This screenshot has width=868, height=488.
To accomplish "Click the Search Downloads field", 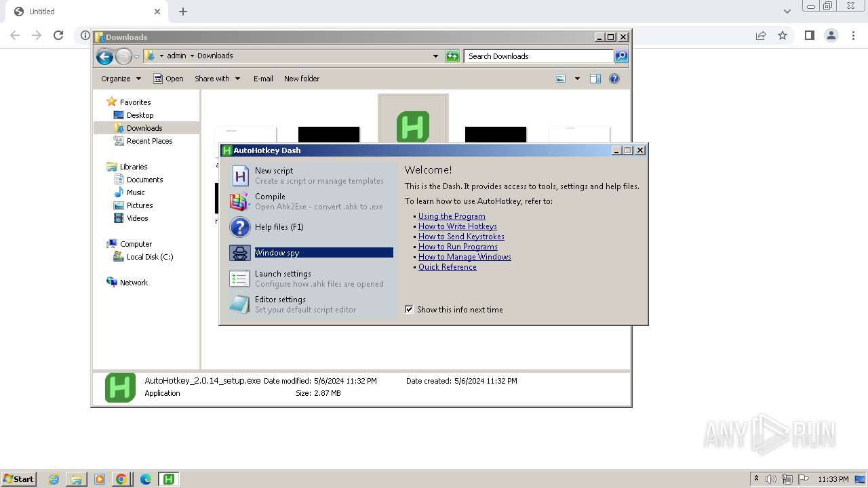I will tap(539, 56).
